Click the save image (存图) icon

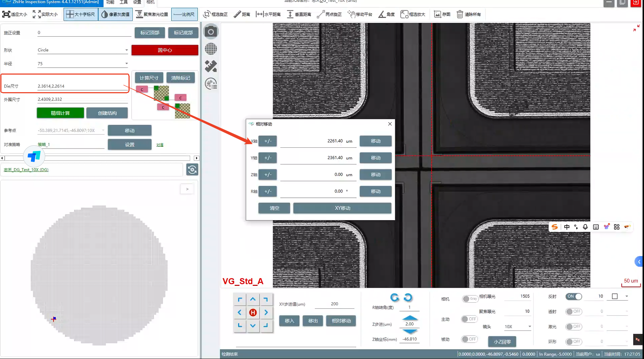[x=442, y=14]
